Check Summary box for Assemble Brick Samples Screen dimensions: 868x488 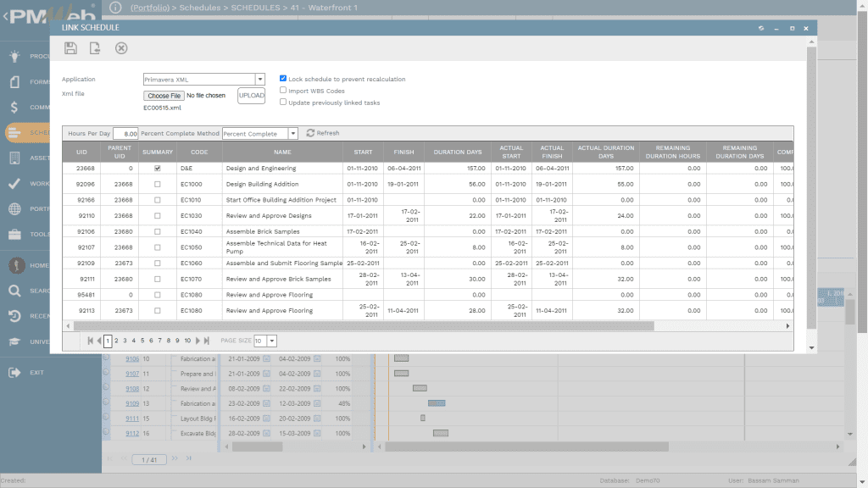[x=157, y=232]
